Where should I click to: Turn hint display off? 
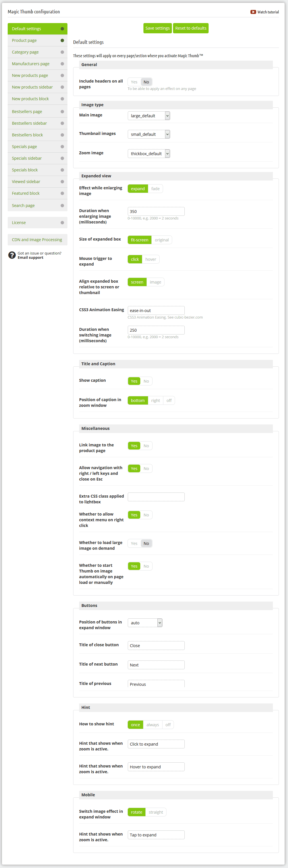coord(168,725)
